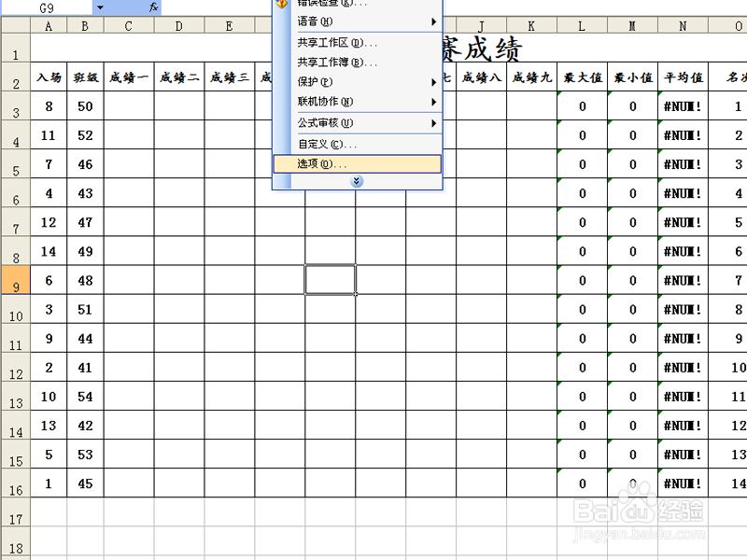Click class cell containing 54
The height and width of the screenshot is (560, 747).
85,396
